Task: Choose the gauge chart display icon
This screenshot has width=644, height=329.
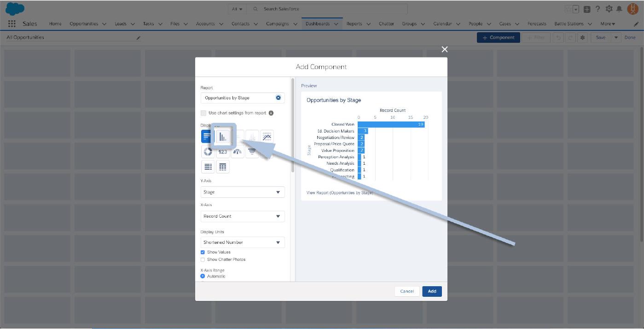Action: point(238,151)
